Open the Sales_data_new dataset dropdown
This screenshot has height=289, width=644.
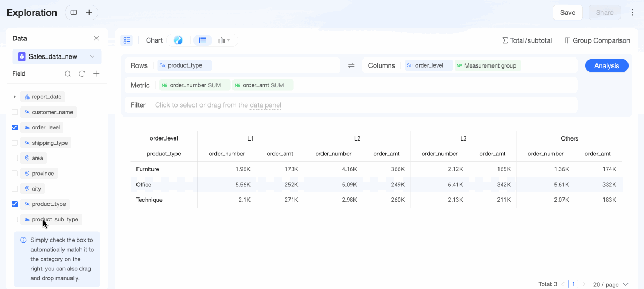point(57,56)
